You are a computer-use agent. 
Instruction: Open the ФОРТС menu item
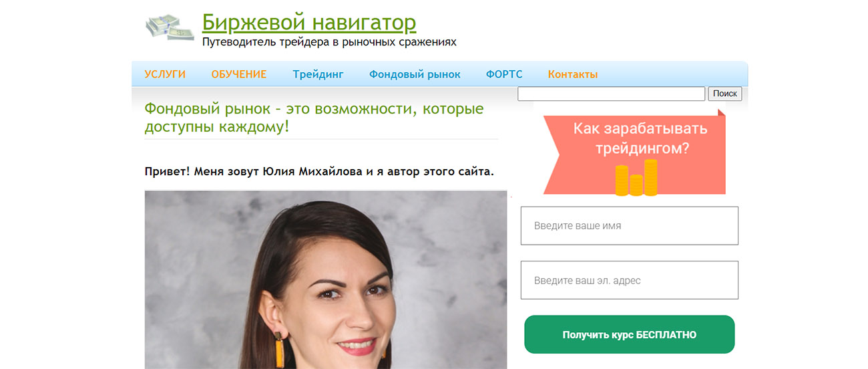point(504,74)
